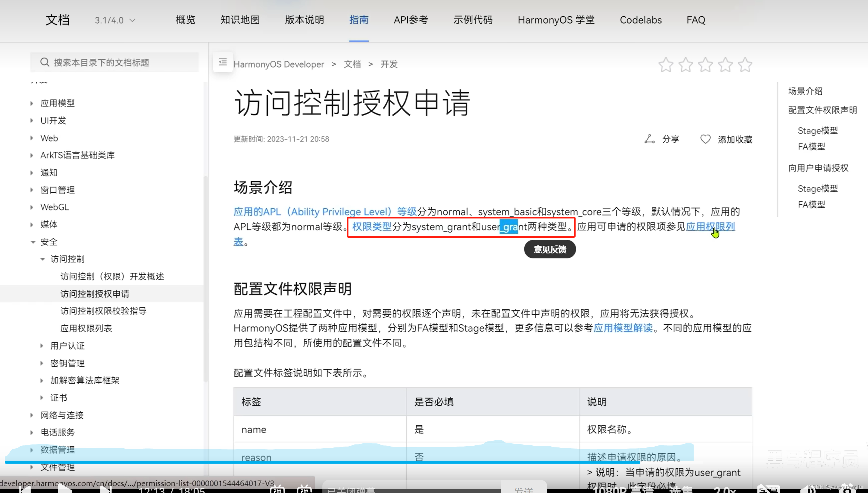Open the 应用权限列表 hyperlink in paragraph
This screenshot has height=493, width=868.
click(x=710, y=227)
